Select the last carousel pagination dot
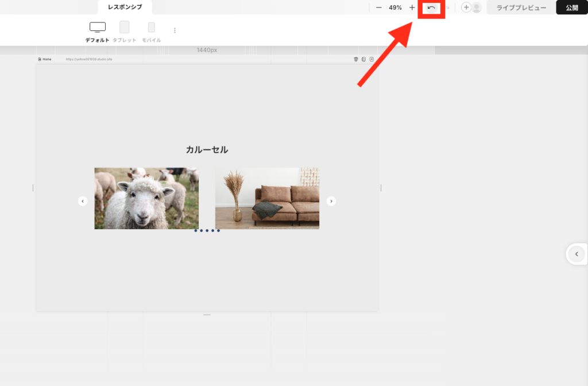 [x=218, y=231]
